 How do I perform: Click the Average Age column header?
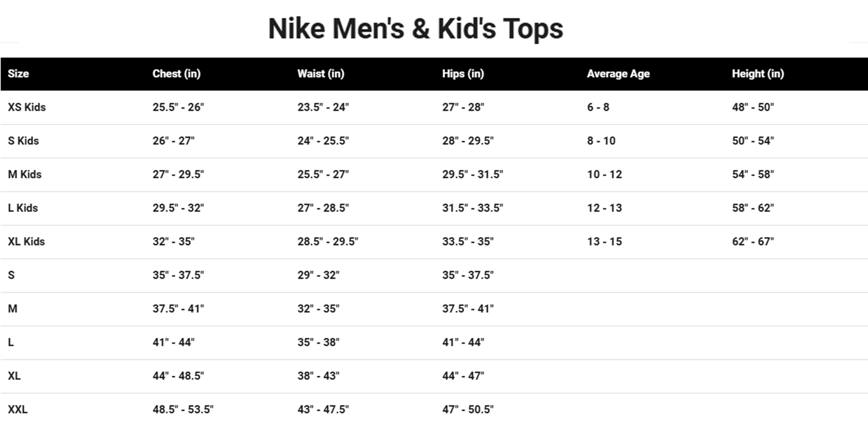pos(618,74)
